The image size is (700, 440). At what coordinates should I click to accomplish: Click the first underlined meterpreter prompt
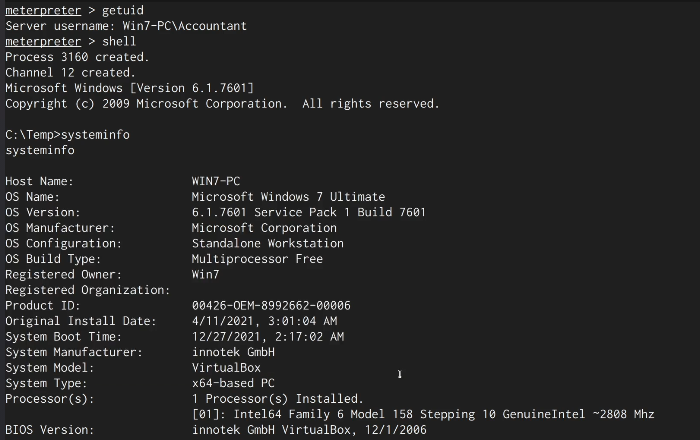(42, 9)
